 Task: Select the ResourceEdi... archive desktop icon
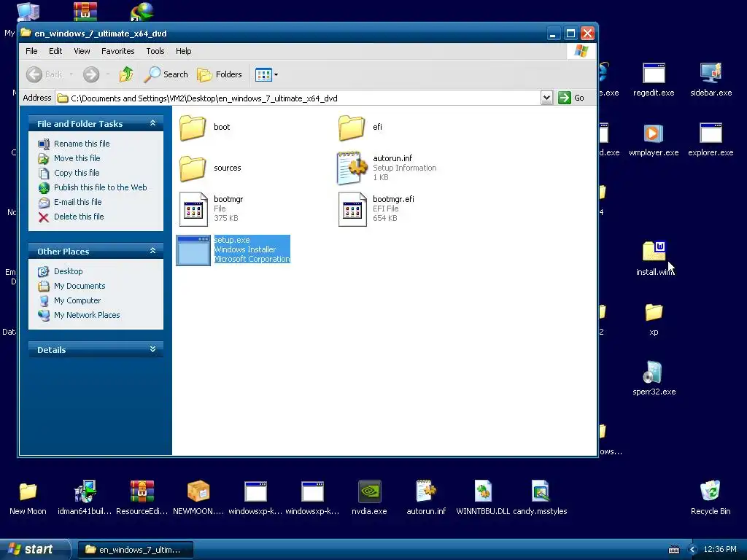point(142,492)
